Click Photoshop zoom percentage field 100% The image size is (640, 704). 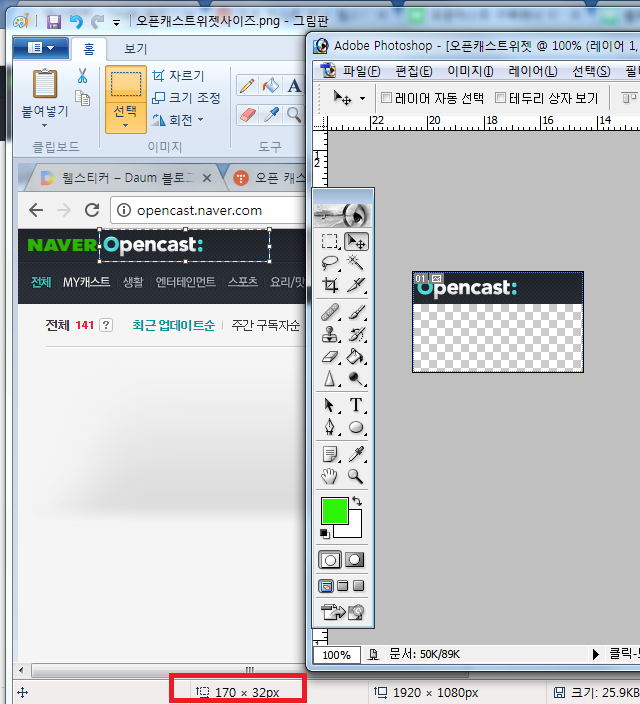(x=336, y=655)
